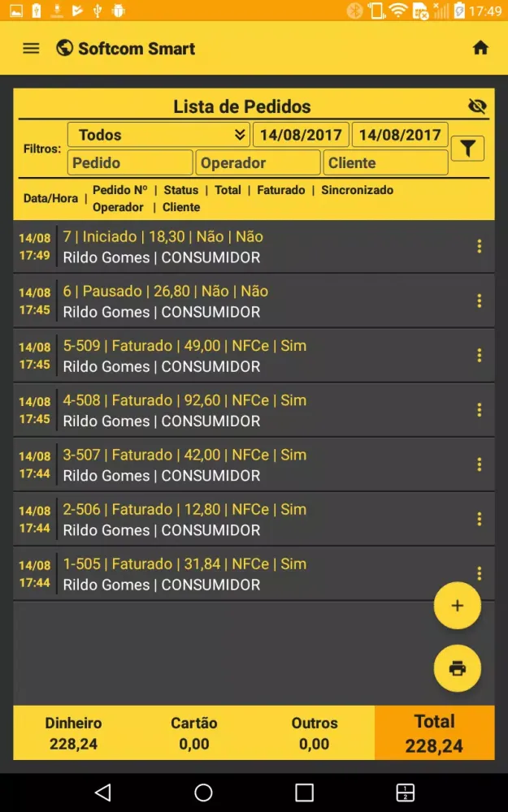Select the Cliente filter field
Image resolution: width=508 pixels, height=812 pixels.
coord(385,162)
